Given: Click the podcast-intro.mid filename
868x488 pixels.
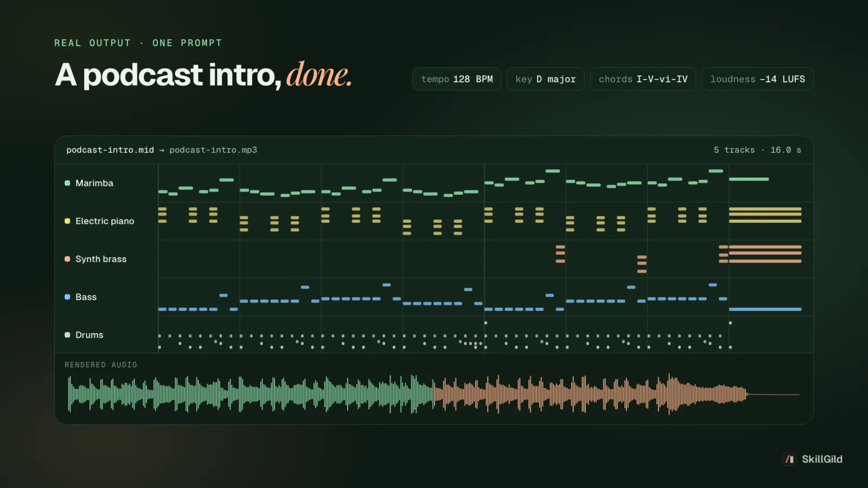Looking at the screenshot, I should click(110, 150).
